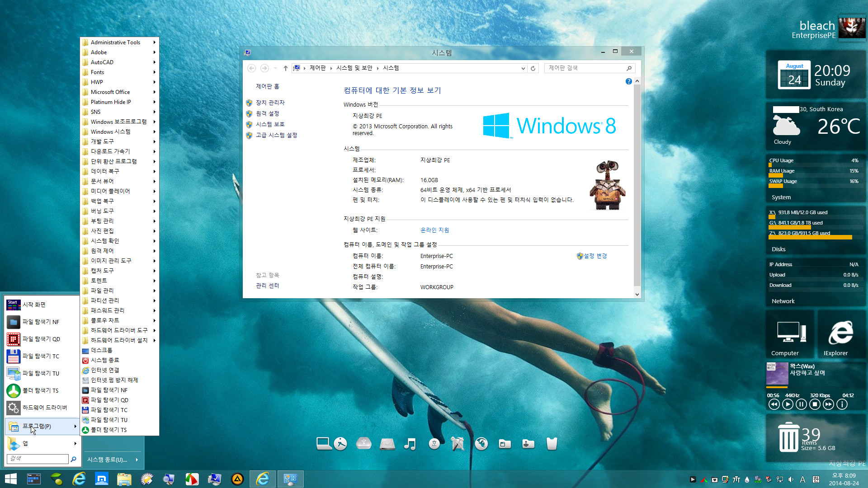Expand the 시스템 종료(U) options arrow
This screenshot has height=488, width=868.
(x=137, y=460)
